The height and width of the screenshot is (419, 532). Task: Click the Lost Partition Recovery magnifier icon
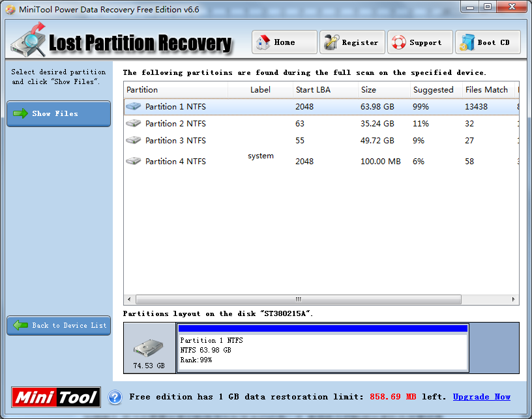point(29,40)
